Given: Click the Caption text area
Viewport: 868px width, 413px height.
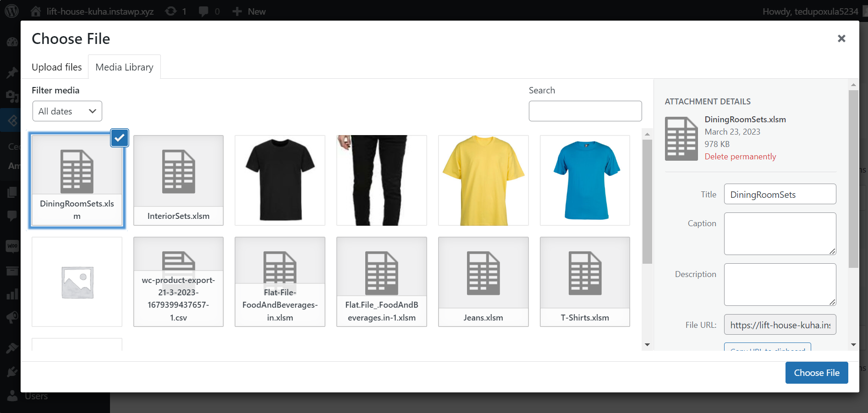Looking at the screenshot, I should pos(780,234).
